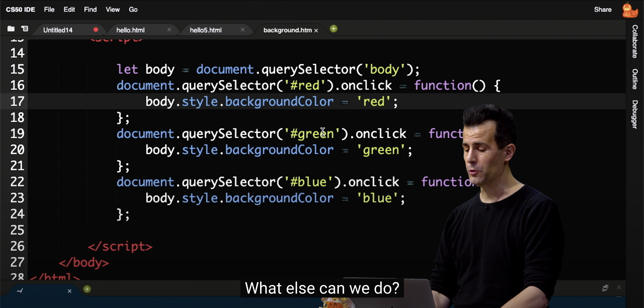Close the background.html tab
The width and height of the screenshot is (644, 308).
(x=316, y=31)
